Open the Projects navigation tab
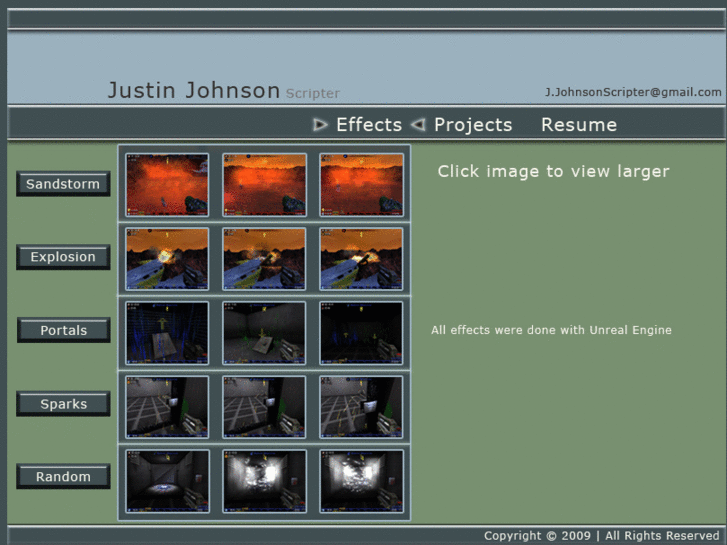This screenshot has height=545, width=727. [473, 125]
